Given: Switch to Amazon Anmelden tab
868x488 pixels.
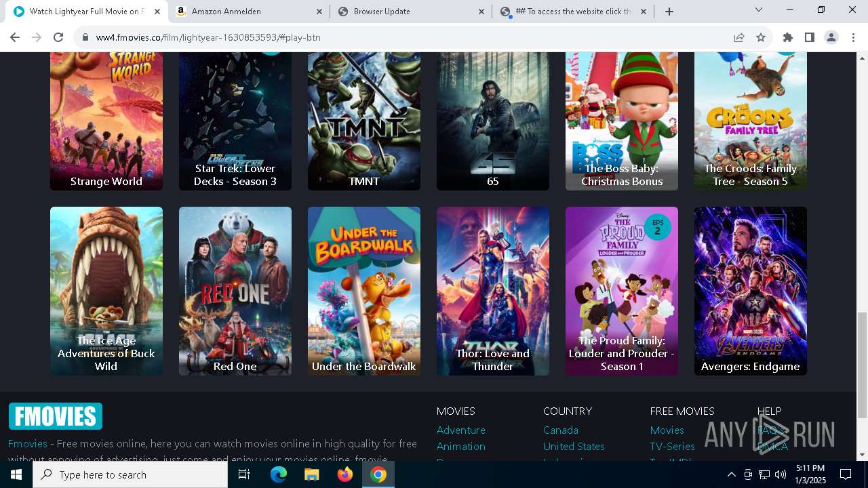Looking at the screenshot, I should 250,12.
